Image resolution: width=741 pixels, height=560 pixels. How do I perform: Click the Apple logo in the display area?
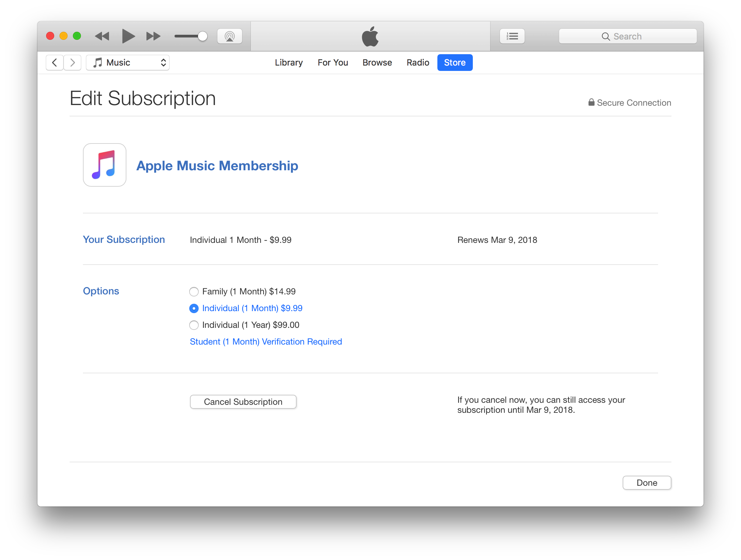[x=370, y=36]
